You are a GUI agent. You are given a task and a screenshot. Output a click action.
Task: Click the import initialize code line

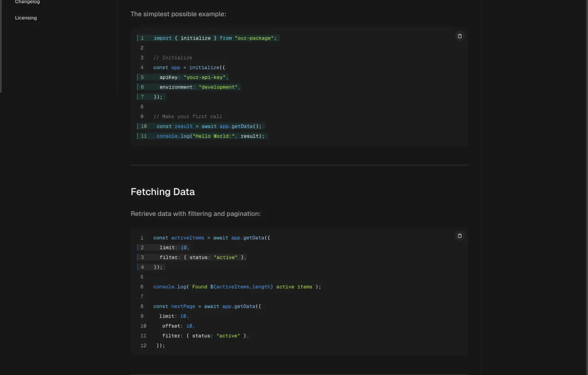[215, 38]
